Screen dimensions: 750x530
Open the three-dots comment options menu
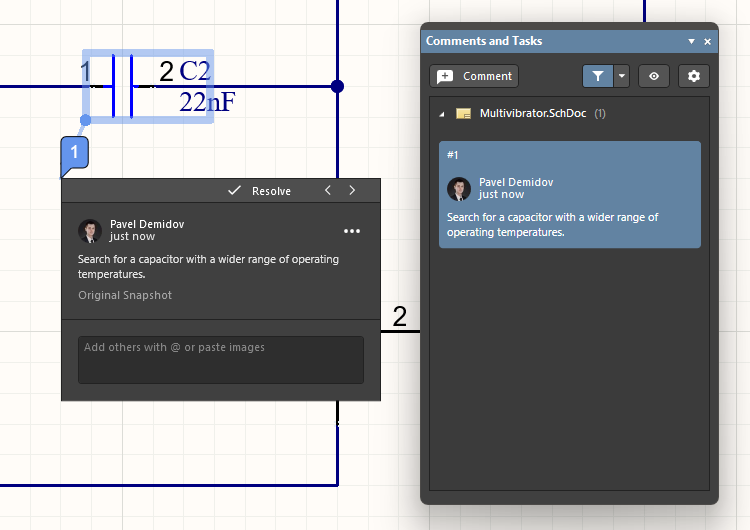pyautogui.click(x=352, y=231)
